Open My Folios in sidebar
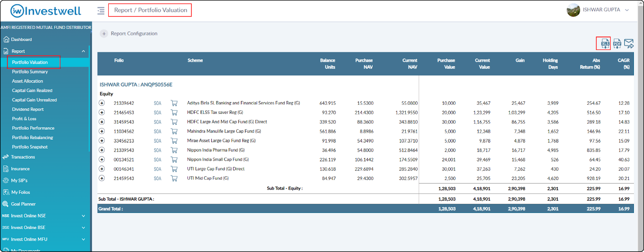Screen dimensions: 644x252 [21, 192]
